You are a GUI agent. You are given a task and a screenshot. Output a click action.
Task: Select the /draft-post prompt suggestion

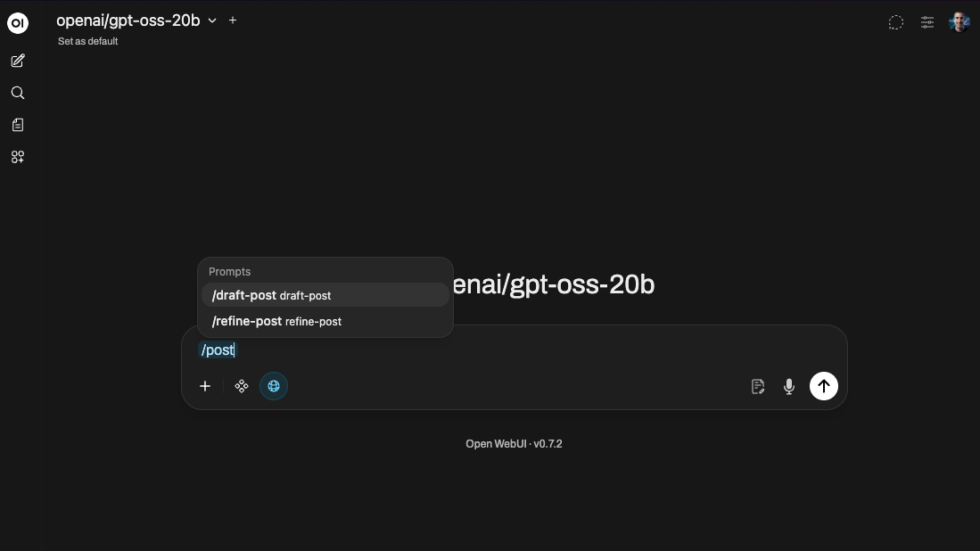(x=325, y=295)
